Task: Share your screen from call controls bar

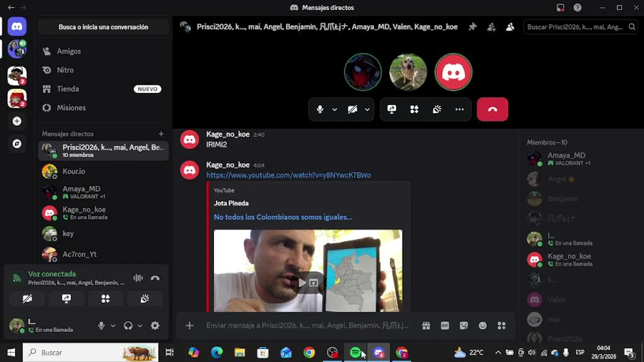Action: 392,109
